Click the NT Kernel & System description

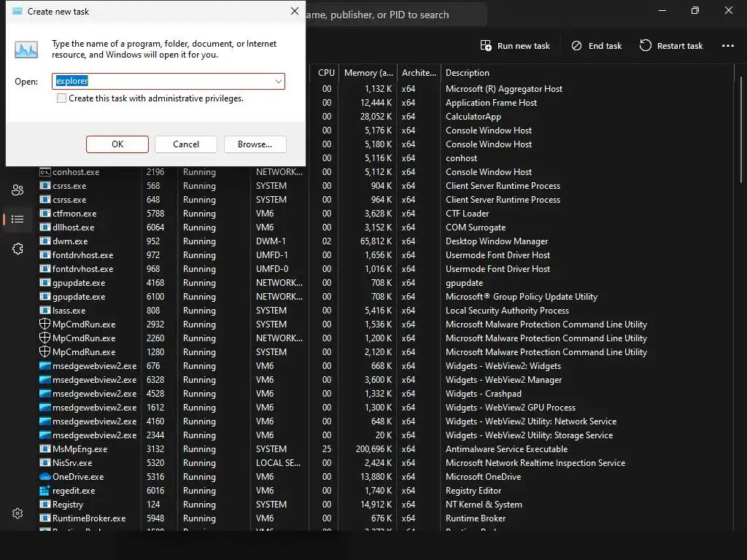click(x=484, y=505)
